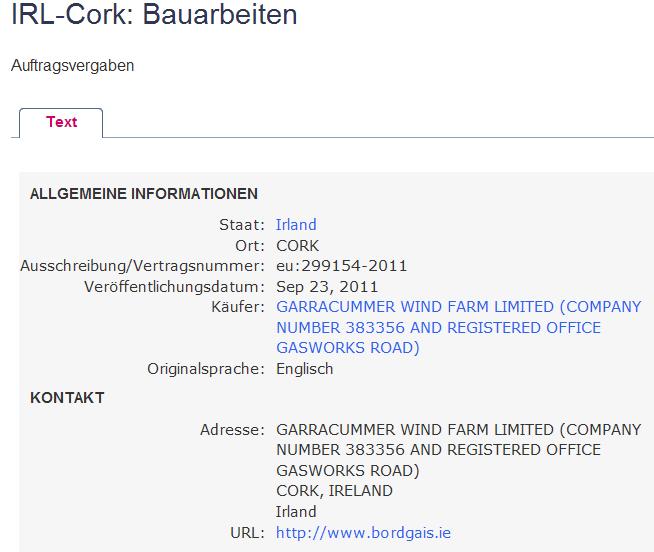The height and width of the screenshot is (552, 654).
Task: Click the Englisch language value
Action: click(x=304, y=369)
